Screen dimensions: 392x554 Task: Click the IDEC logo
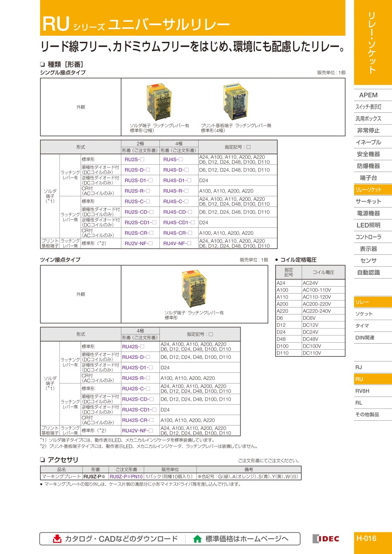coord(326,539)
